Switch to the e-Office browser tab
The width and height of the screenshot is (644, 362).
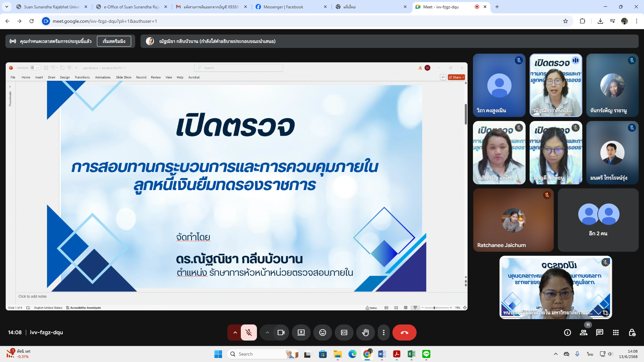coord(131,7)
